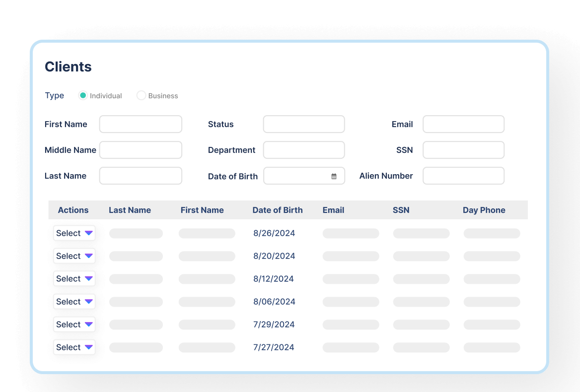Expand the Select menu for the 8/12/2024 client
Screen dimensions: 580x392
click(x=74, y=278)
